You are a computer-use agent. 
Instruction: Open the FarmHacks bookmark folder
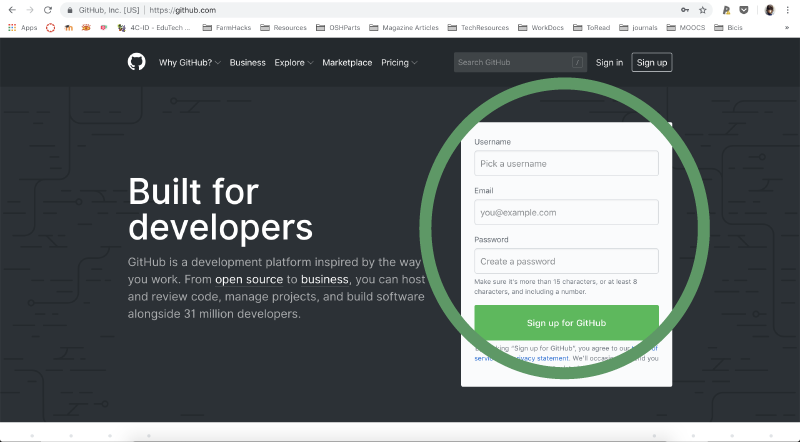pos(227,28)
